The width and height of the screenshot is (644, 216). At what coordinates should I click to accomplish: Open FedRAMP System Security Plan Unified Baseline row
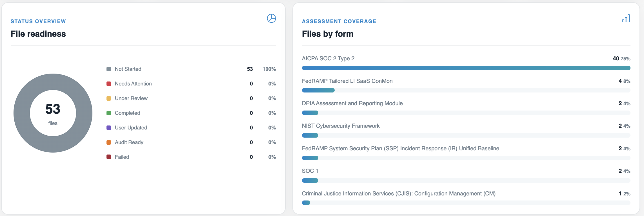point(466,153)
